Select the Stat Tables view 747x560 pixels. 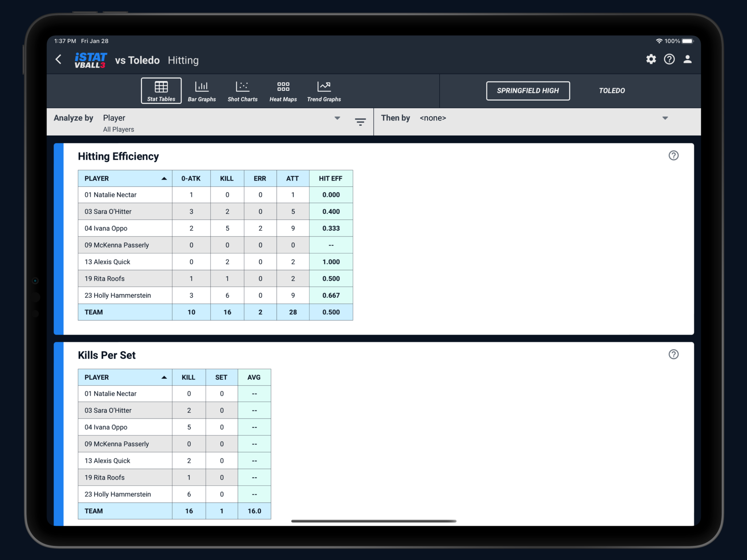[x=161, y=91]
